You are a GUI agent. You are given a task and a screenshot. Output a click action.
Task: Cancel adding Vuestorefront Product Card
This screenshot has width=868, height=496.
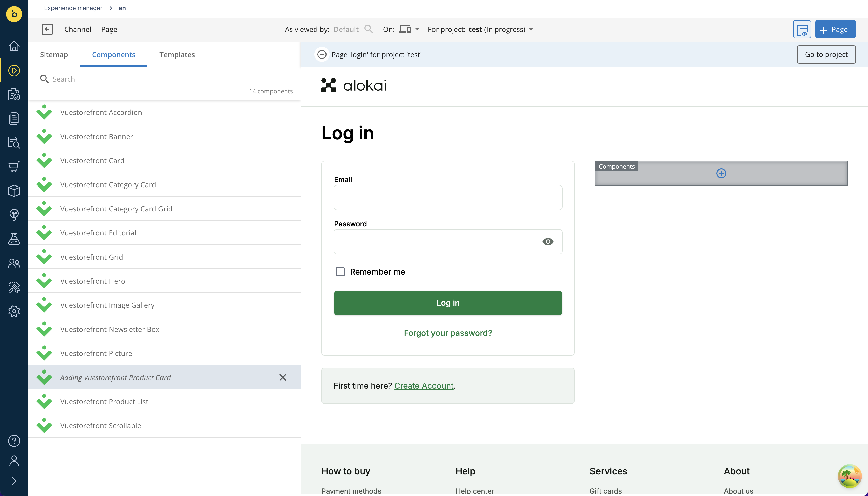[283, 377]
